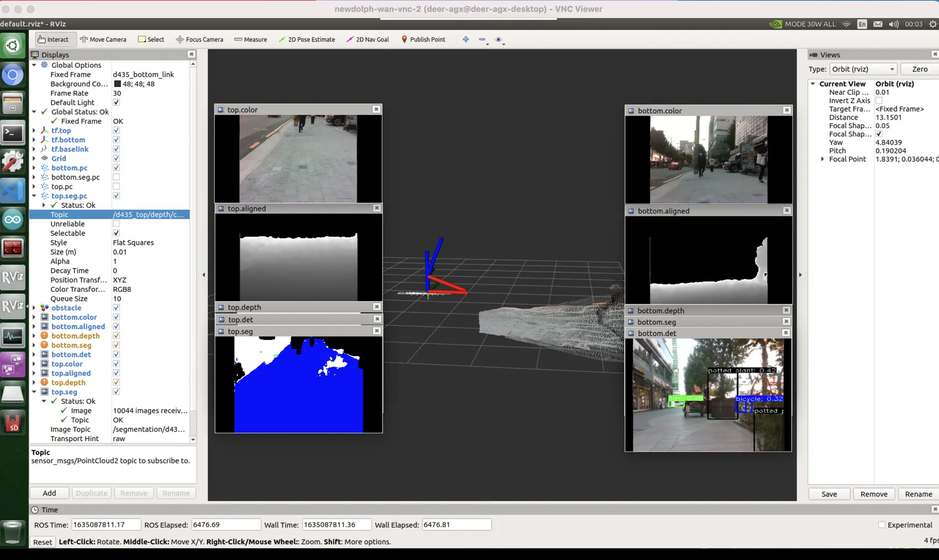Viewport: 939px width, 560px height.
Task: Open the terminal from the dock
Action: (x=12, y=134)
